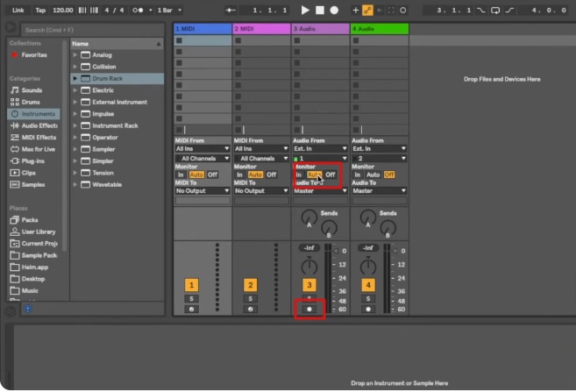This screenshot has height=392, width=576.
Task: Open track 1 MIDI From All Ins dropdown
Action: pyautogui.click(x=203, y=149)
